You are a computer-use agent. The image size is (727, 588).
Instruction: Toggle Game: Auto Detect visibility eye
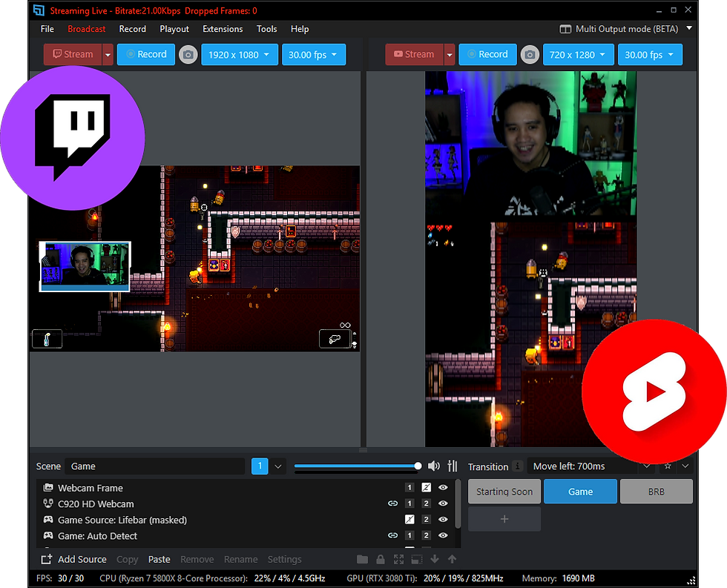(x=443, y=535)
